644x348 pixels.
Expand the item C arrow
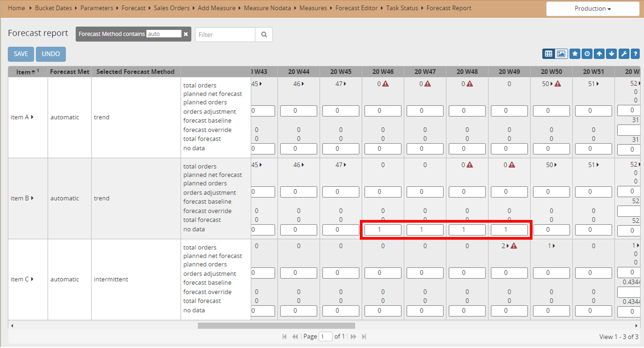click(x=32, y=279)
